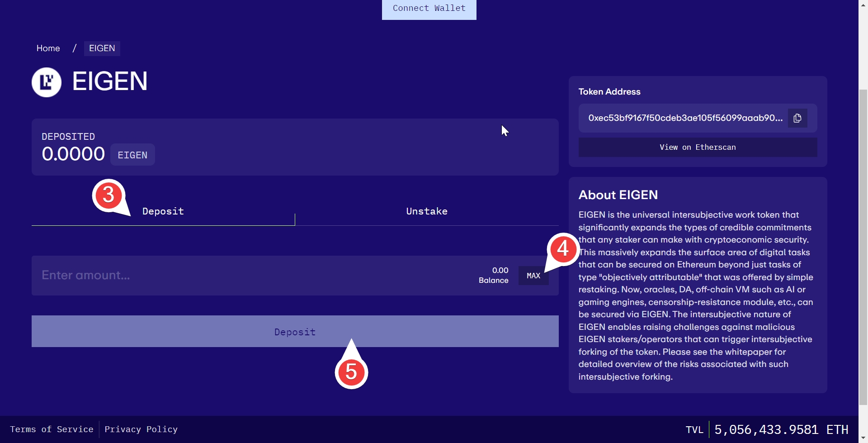The height and width of the screenshot is (443, 868).
Task: Open View on Etherscan
Action: pos(698,148)
